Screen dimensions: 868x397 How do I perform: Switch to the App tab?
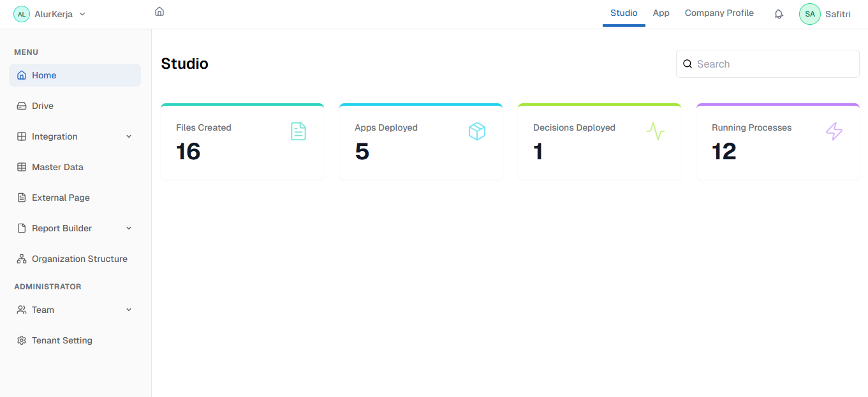pyautogui.click(x=661, y=13)
